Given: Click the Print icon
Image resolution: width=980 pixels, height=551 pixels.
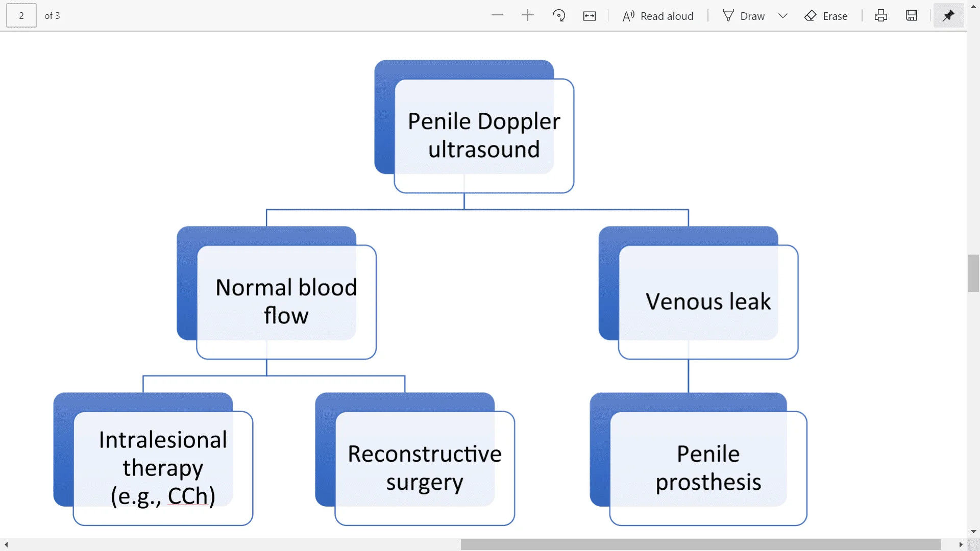Looking at the screenshot, I should (x=880, y=15).
